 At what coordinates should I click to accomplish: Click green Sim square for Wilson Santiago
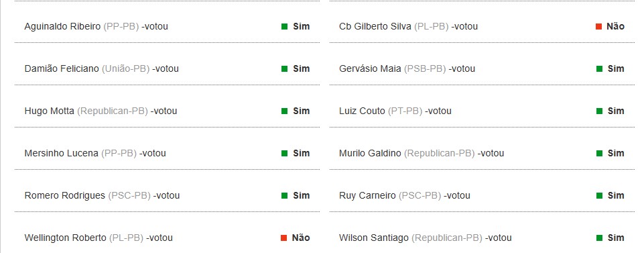click(599, 238)
